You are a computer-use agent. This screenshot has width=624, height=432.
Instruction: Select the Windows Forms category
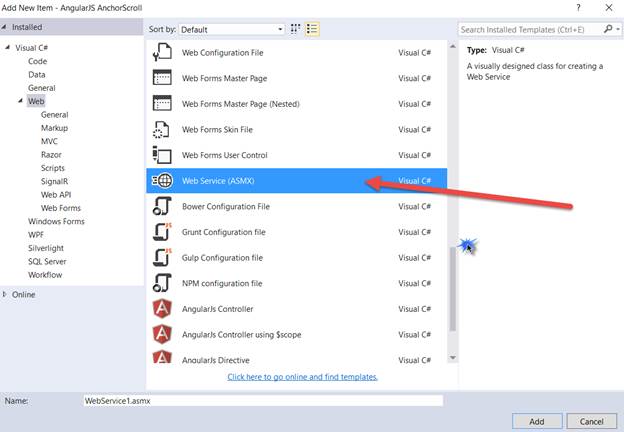(56, 221)
